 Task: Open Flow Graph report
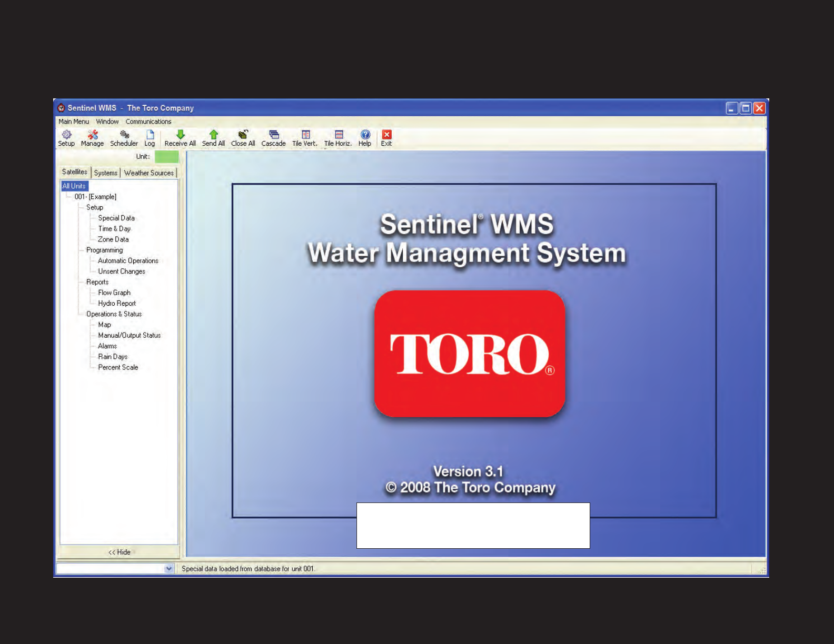114,293
